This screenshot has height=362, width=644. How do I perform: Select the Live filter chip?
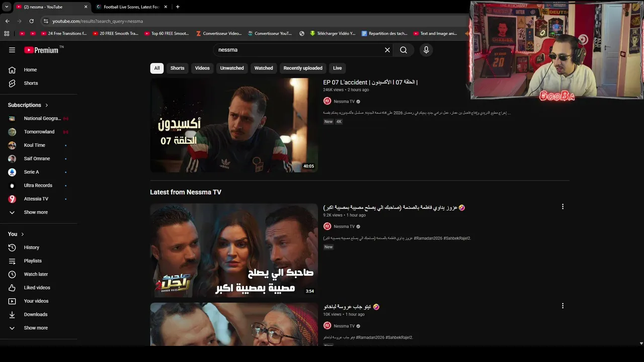point(337,68)
